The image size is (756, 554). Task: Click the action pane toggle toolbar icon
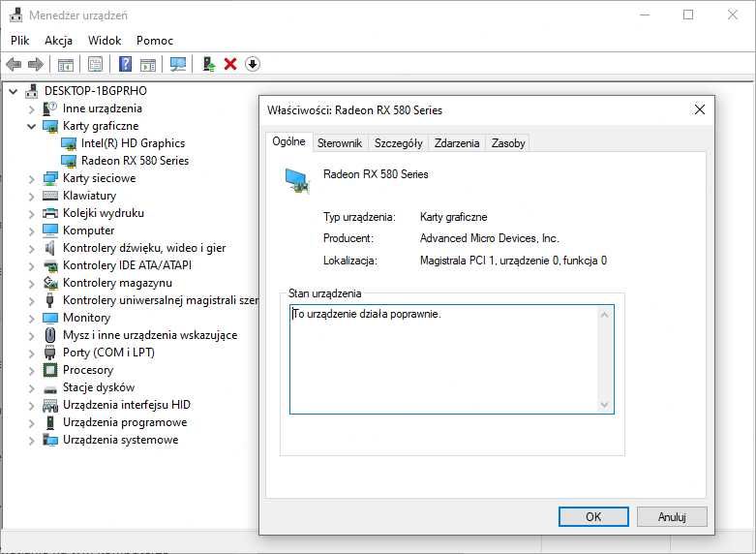pyautogui.click(x=148, y=64)
